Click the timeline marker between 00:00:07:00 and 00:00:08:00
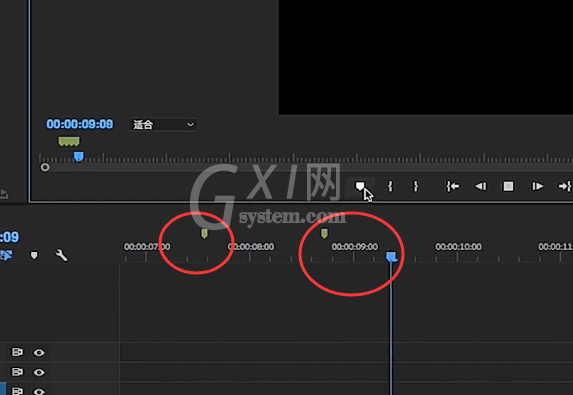 (x=204, y=233)
